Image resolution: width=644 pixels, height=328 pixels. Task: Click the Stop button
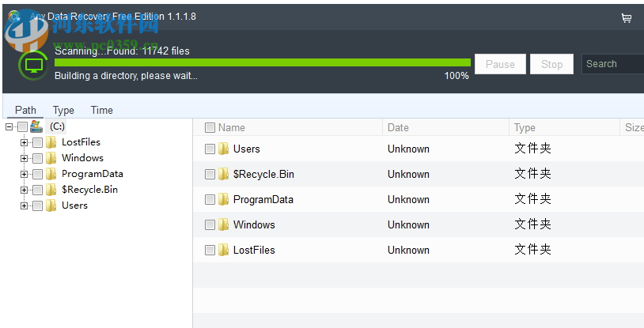tap(551, 64)
